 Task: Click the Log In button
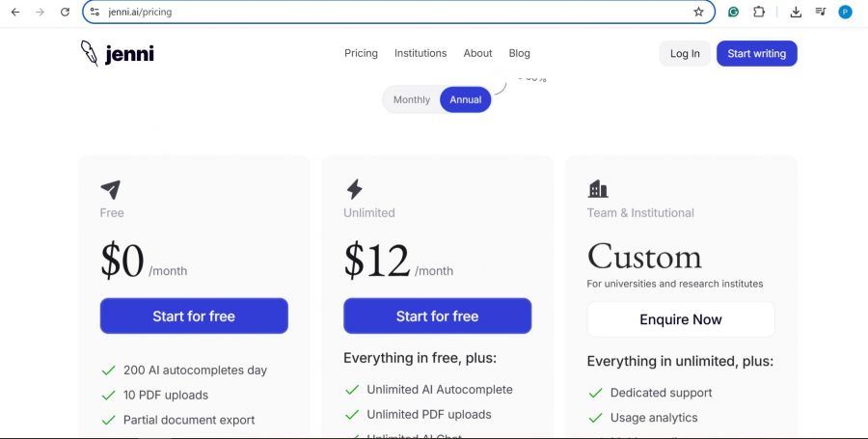coord(685,54)
